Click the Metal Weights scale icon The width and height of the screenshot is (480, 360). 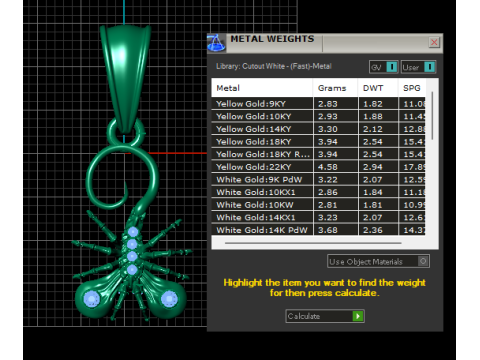(x=216, y=43)
